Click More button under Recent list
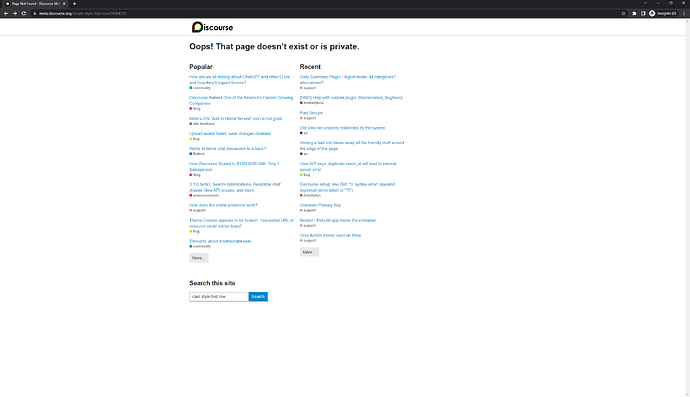 click(x=309, y=252)
